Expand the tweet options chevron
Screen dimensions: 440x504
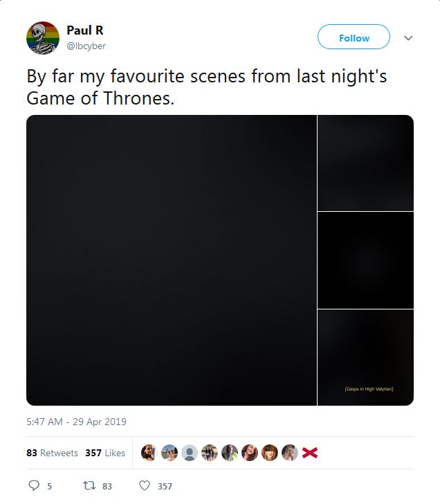point(408,38)
